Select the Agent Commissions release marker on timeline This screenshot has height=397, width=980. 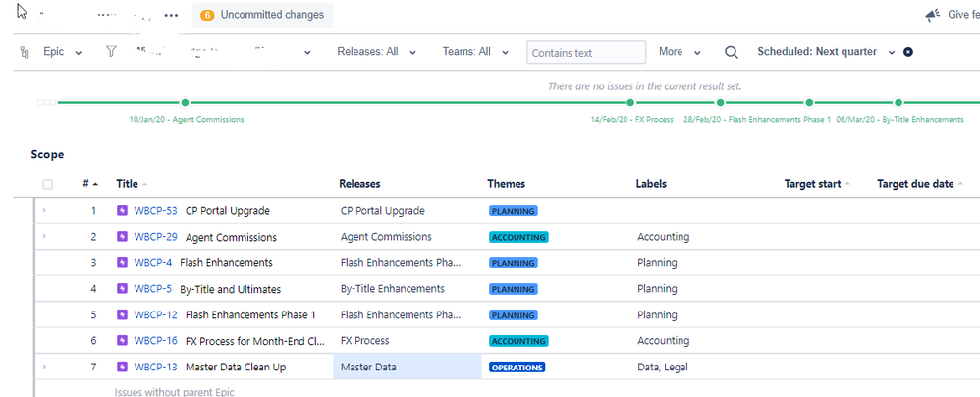(x=185, y=102)
